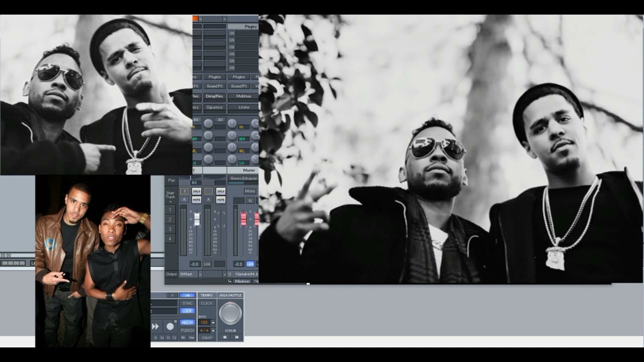Select Start Track number 3

[170, 229]
